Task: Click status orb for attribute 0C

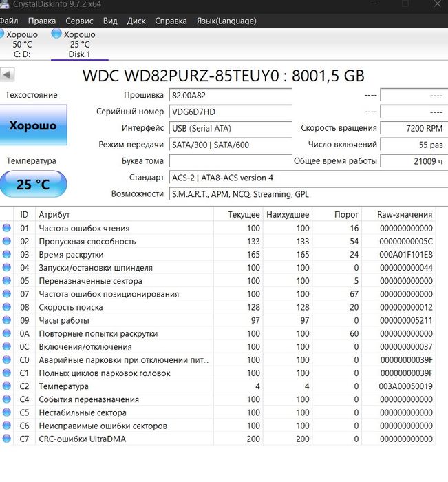Action: [x=6, y=347]
